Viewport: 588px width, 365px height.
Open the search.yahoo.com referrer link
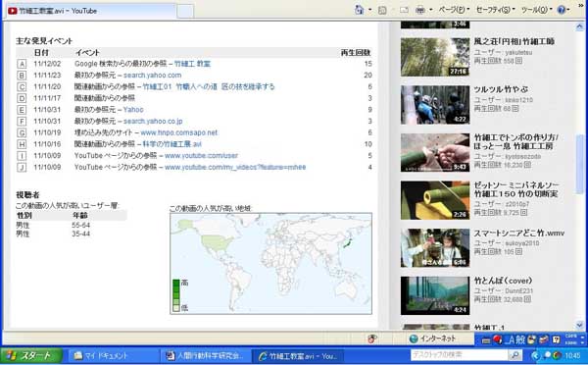point(152,76)
